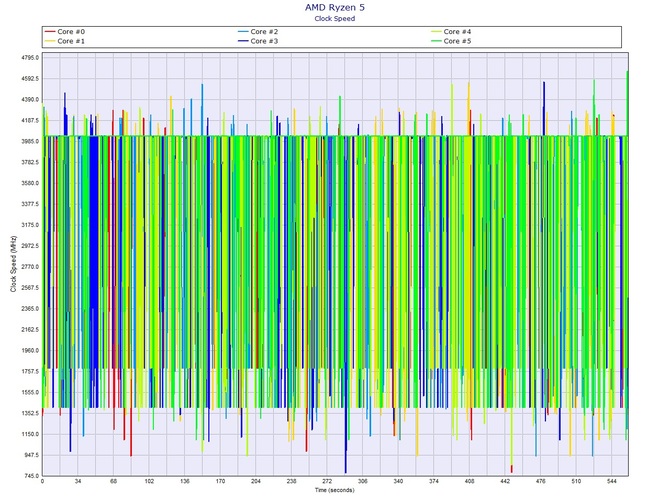Click the 745.0 y-axis value

[31, 476]
